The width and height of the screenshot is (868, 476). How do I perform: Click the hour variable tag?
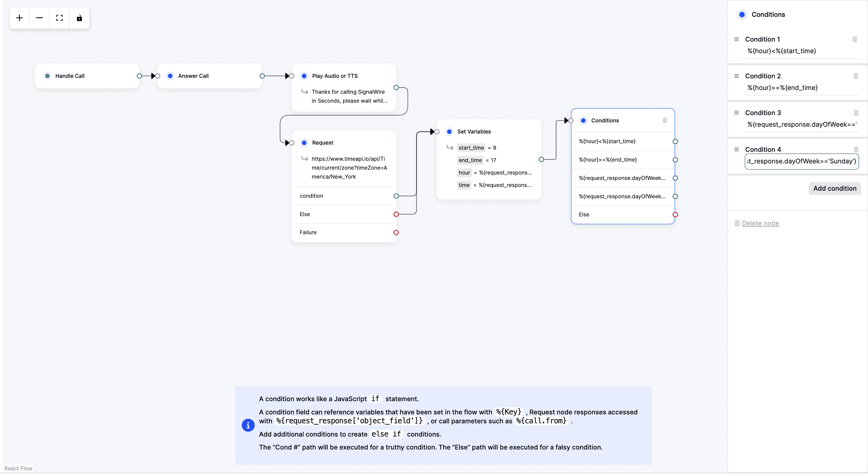(464, 173)
